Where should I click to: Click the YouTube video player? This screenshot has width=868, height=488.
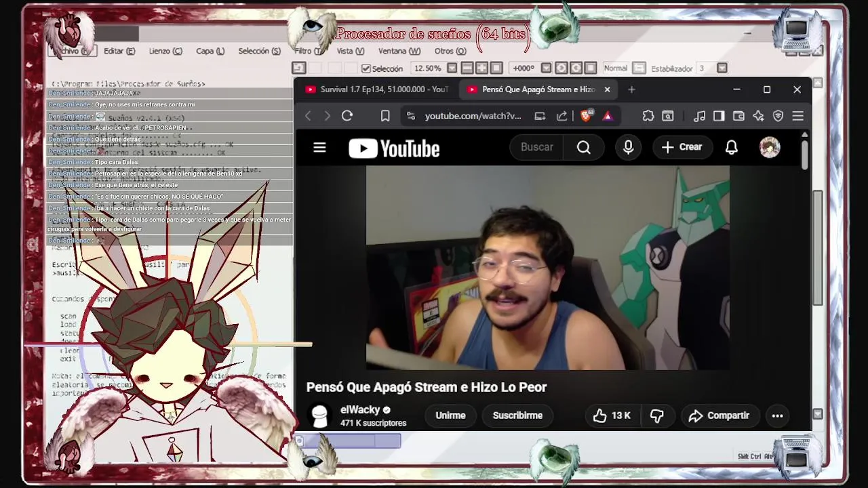click(x=547, y=267)
